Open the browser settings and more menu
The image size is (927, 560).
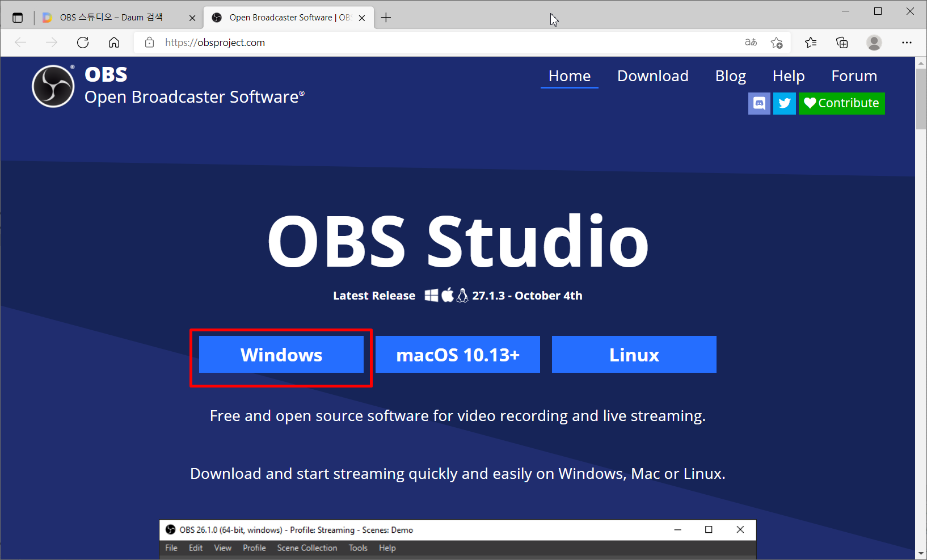907,43
